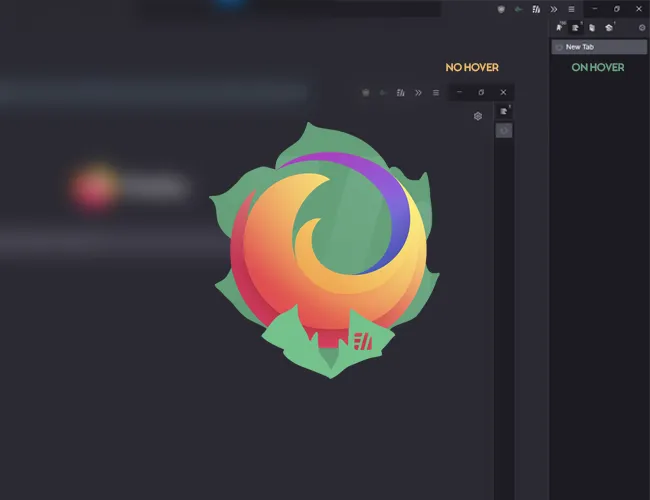Expand overflow chevrons in inner window toolbar

[418, 92]
